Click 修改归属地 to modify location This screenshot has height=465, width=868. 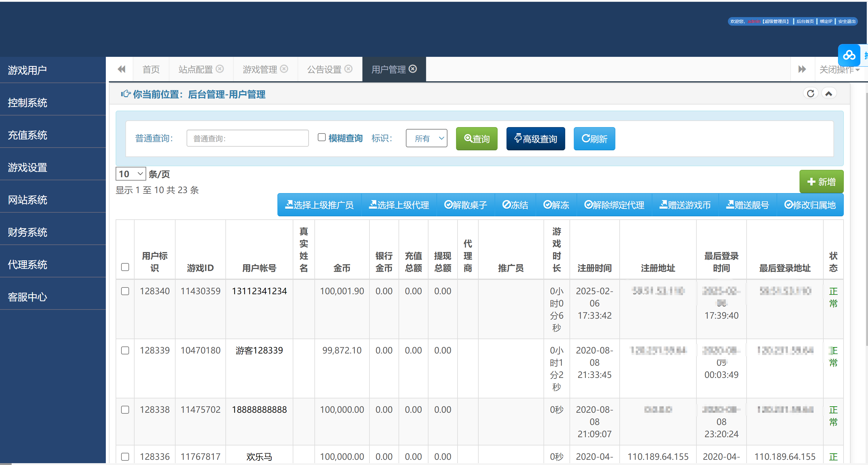[811, 205]
